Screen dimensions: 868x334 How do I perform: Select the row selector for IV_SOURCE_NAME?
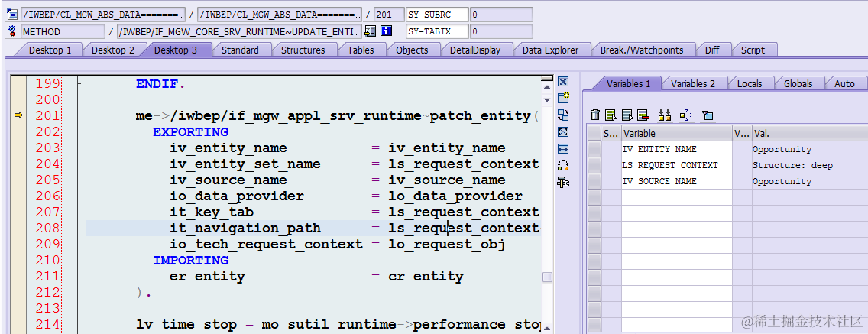pyautogui.click(x=594, y=181)
